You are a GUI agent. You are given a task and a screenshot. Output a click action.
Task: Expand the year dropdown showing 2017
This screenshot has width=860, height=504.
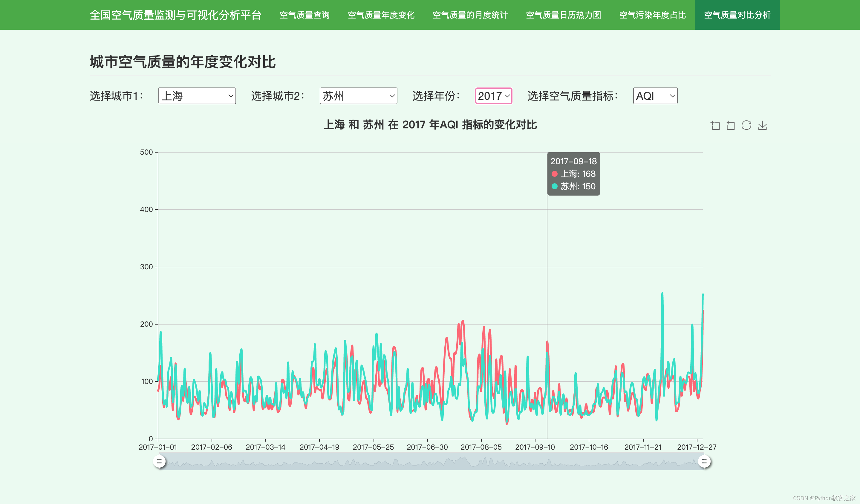tap(493, 96)
